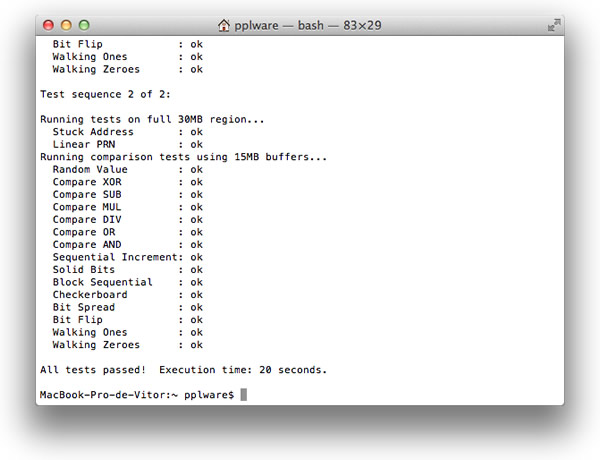This screenshot has width=600, height=460.
Task: Close the Terminal window with red button
Action: tap(48, 25)
